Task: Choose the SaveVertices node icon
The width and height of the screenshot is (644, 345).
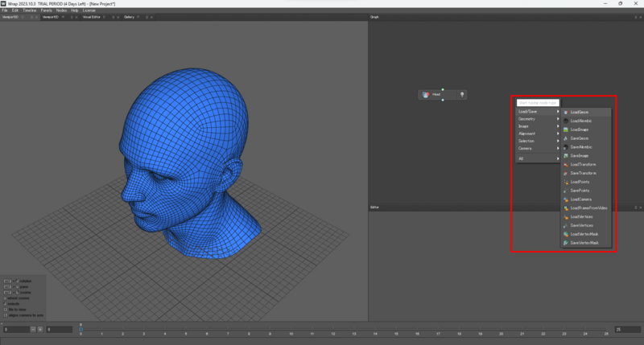Action: [566, 226]
